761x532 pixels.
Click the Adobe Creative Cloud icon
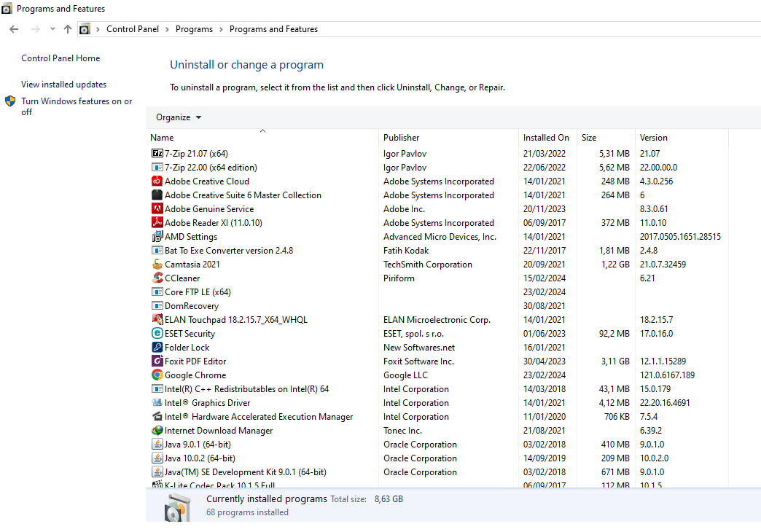(x=157, y=181)
